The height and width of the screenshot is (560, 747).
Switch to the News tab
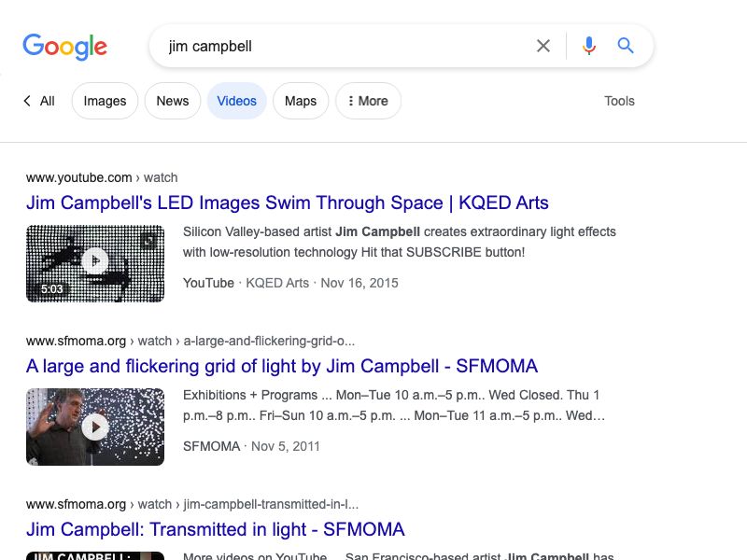click(x=173, y=101)
